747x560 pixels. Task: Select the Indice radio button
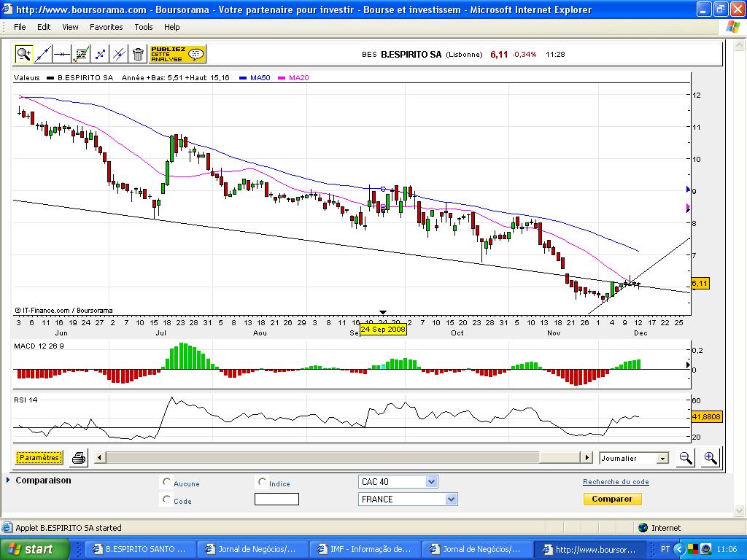pos(262,482)
